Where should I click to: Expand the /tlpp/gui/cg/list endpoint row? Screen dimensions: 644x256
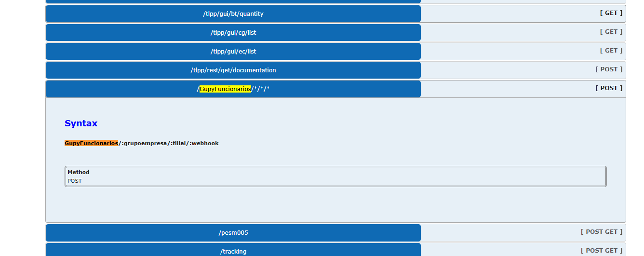(x=233, y=33)
